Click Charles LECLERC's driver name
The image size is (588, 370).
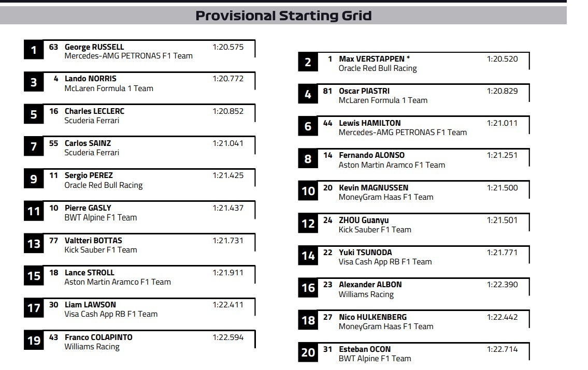pos(94,111)
